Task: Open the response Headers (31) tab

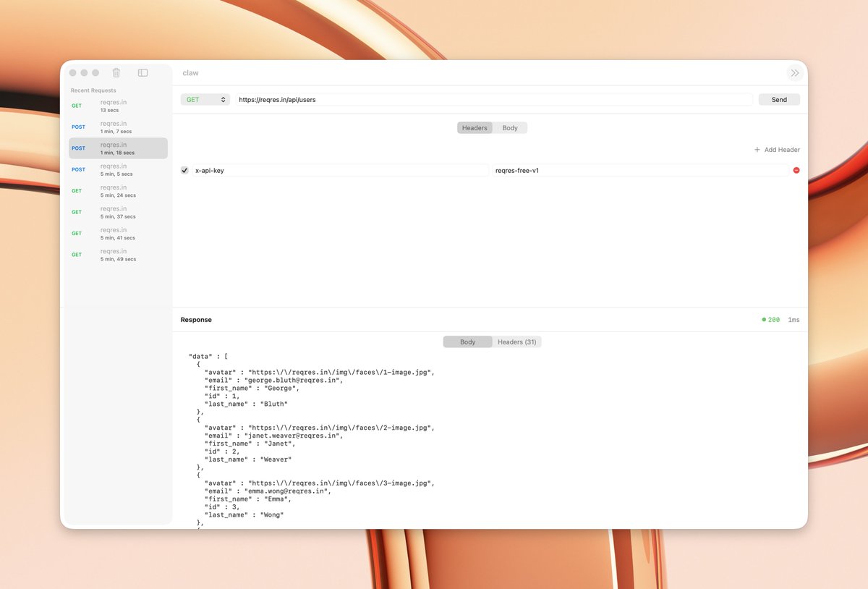Action: tap(517, 342)
